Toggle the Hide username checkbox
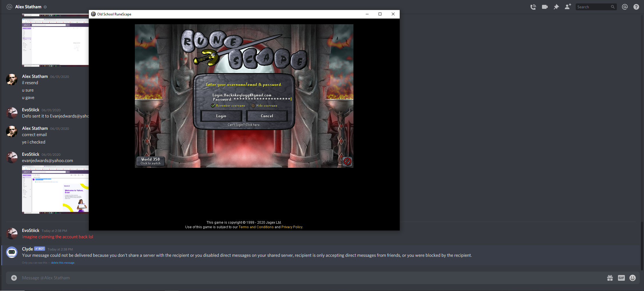This screenshot has height=291, width=644. coord(253,106)
